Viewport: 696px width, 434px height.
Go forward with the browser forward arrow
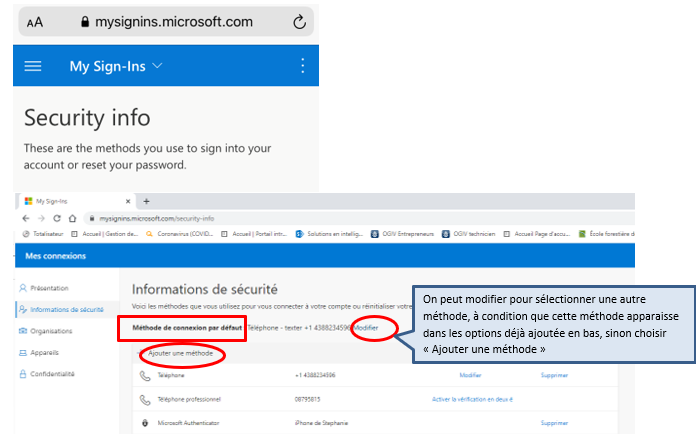pos(41,218)
